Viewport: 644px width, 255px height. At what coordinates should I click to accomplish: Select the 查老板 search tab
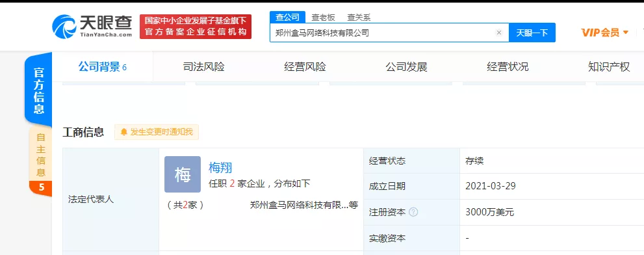tap(323, 18)
